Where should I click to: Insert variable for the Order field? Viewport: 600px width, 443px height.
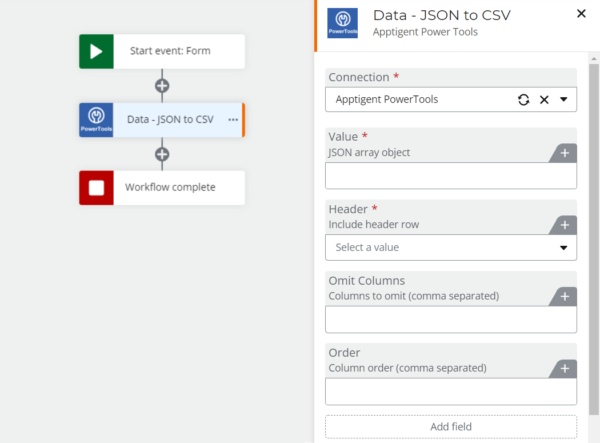coord(564,369)
